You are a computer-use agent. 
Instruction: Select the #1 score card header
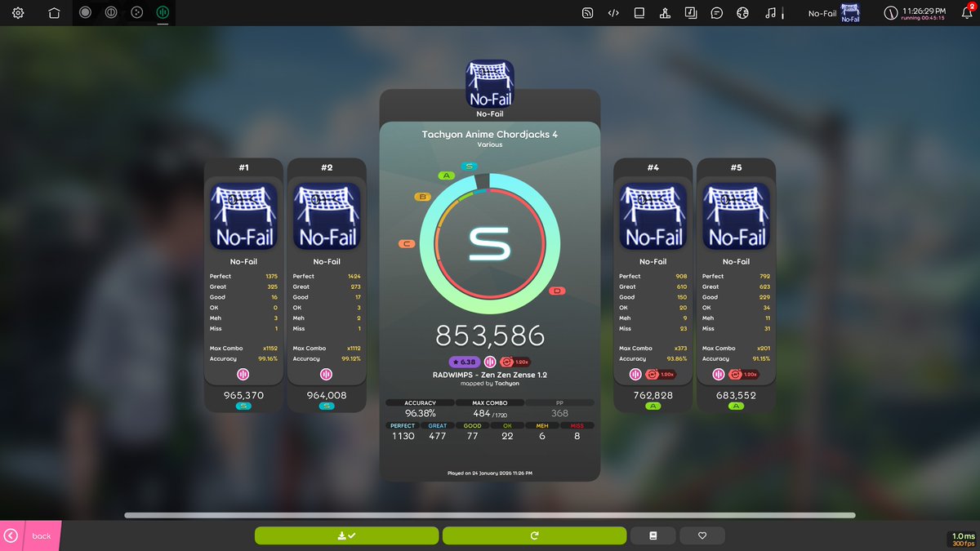pos(243,167)
